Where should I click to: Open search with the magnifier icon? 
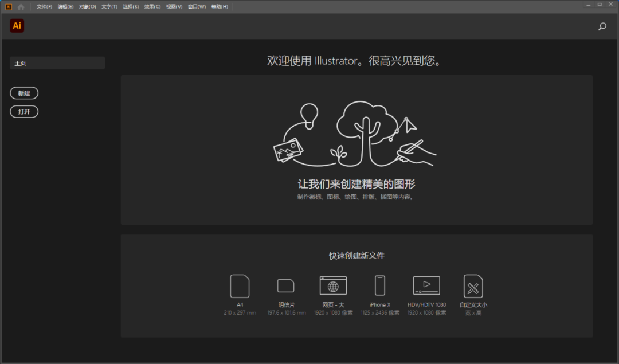[x=602, y=26]
